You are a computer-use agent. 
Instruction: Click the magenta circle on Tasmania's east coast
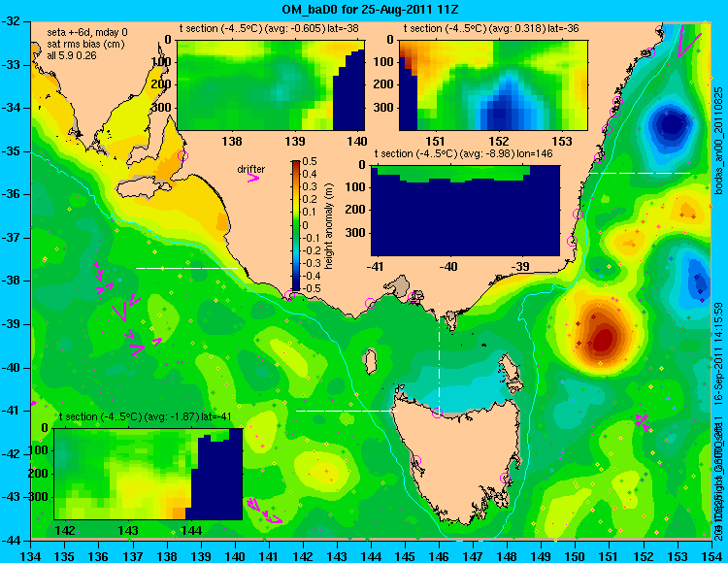[x=505, y=478]
